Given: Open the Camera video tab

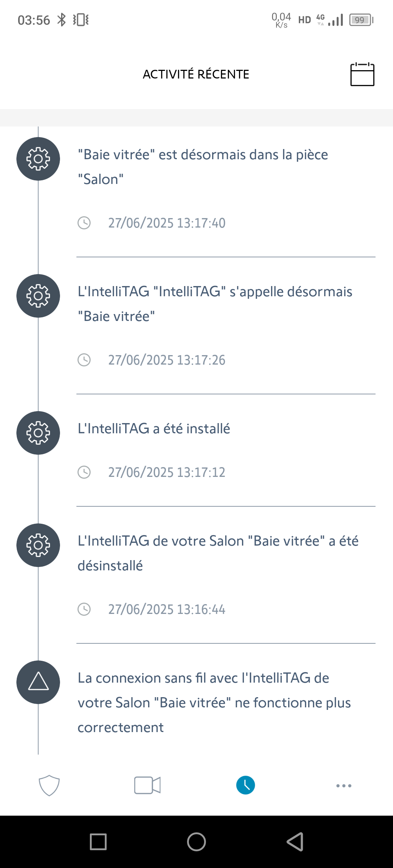Looking at the screenshot, I should coord(147,785).
